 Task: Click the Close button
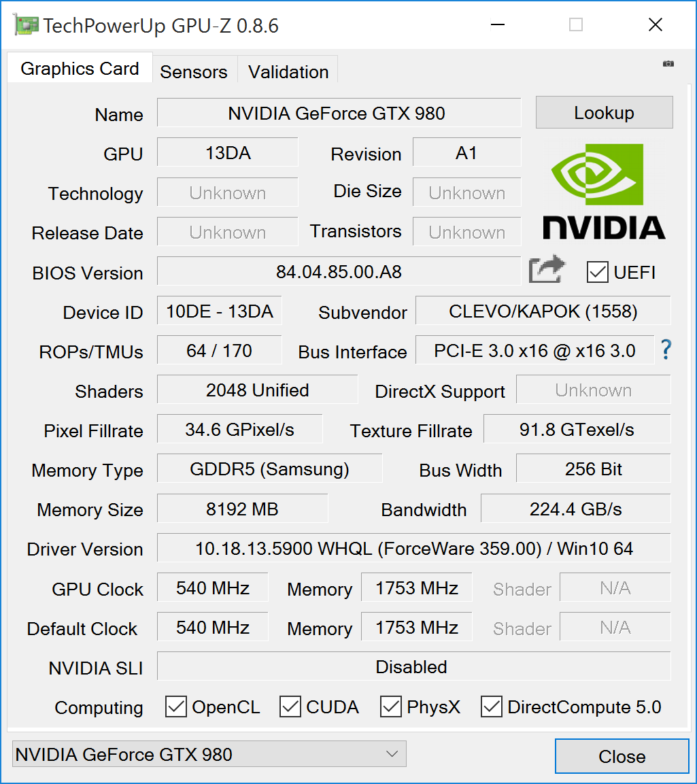622,756
